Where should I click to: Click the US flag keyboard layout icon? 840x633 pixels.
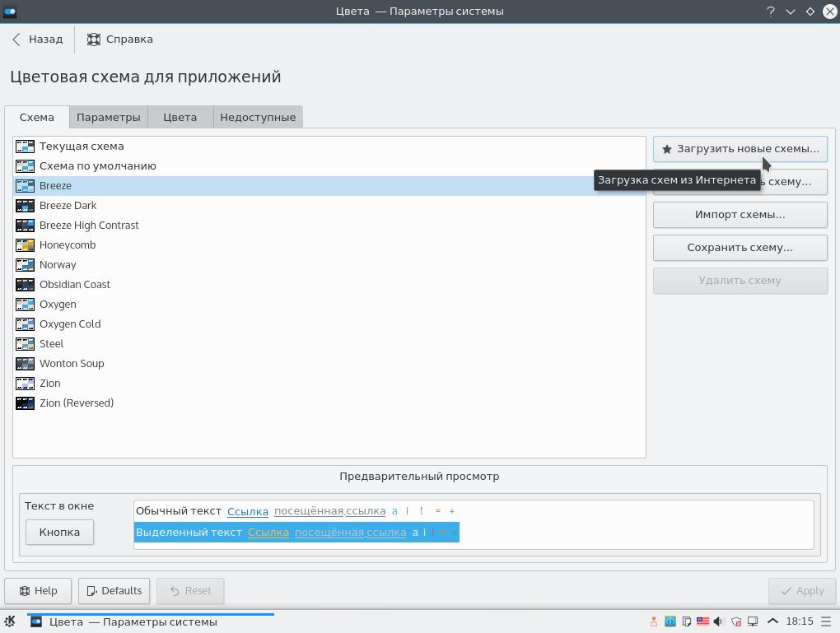point(702,621)
